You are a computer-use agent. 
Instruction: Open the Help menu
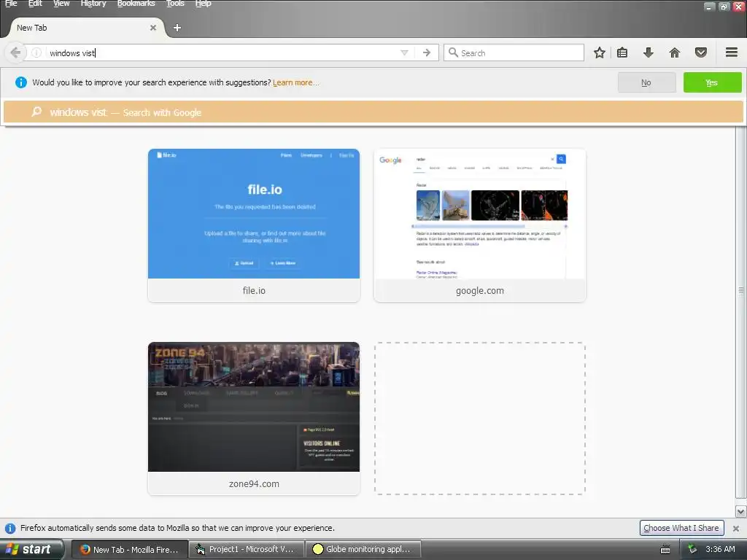click(203, 4)
